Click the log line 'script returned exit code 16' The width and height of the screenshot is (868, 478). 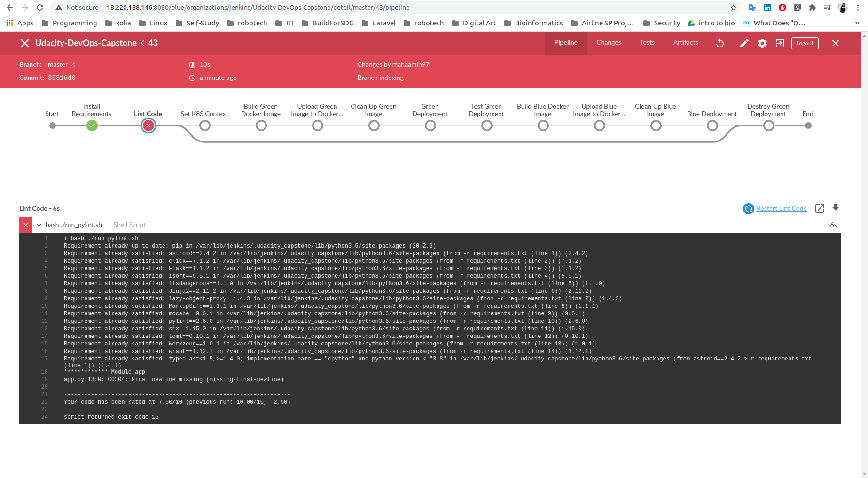click(111, 417)
